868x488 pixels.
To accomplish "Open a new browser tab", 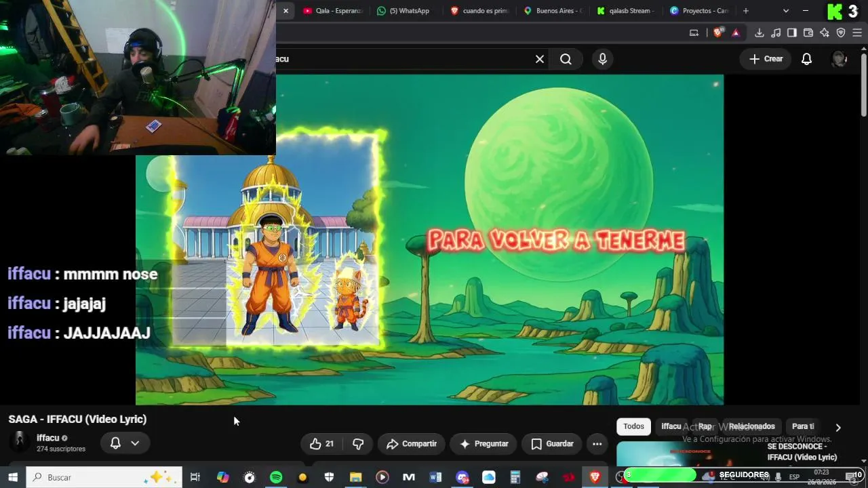I will click(746, 11).
